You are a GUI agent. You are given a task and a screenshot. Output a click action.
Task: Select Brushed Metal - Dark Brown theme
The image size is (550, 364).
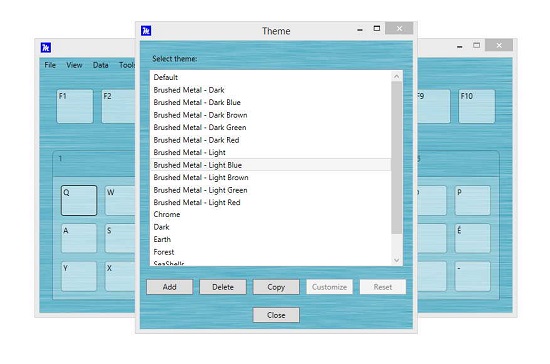[x=270, y=115]
